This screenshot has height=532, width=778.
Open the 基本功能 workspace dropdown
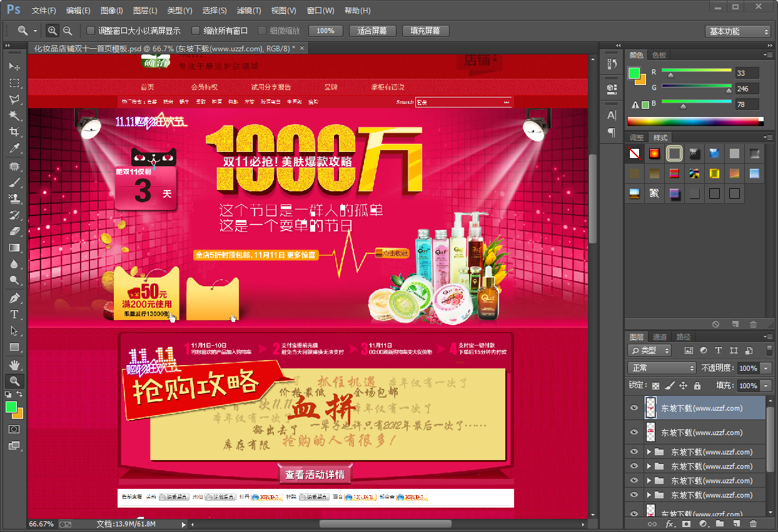739,31
